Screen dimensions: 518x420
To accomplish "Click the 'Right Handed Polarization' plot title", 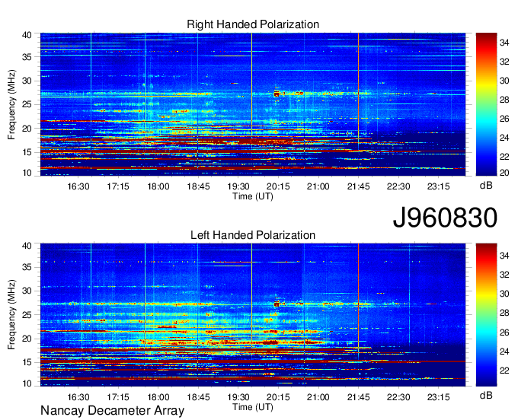I will click(x=253, y=24).
